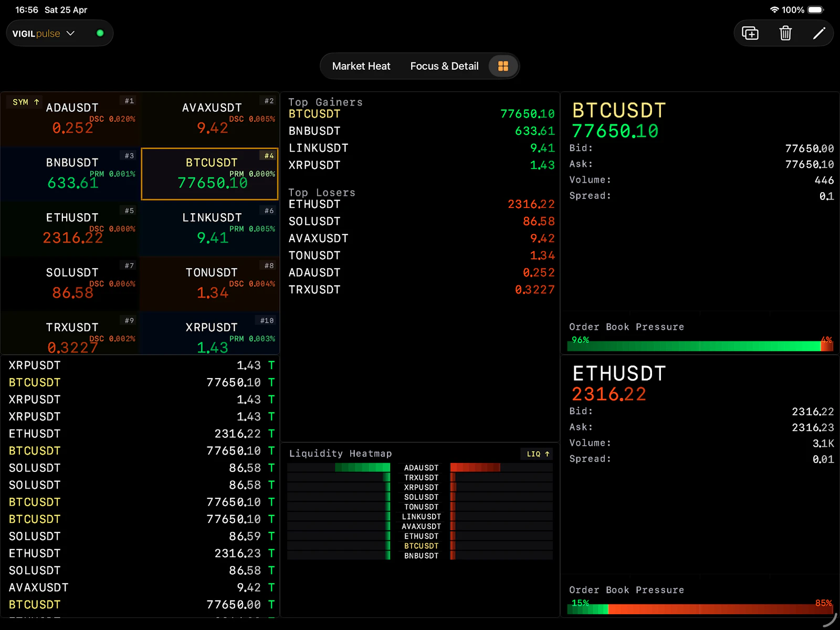Click LINKUSDT in Top Gainers list
Viewport: 840px width, 630px height.
421,148
